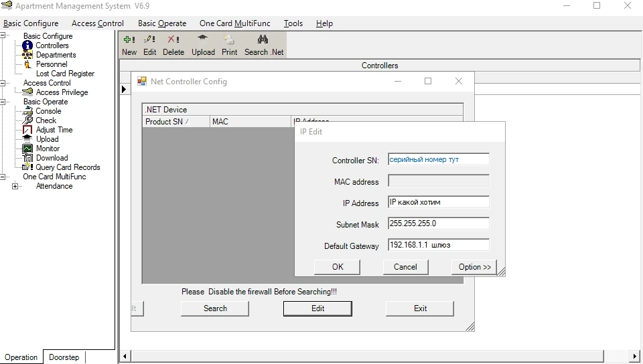
Task: Collapse the Access Control tree node
Action: (3, 83)
